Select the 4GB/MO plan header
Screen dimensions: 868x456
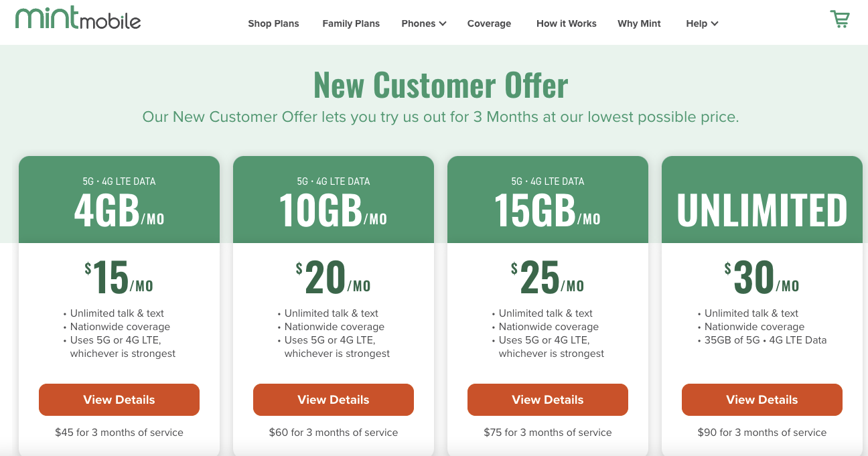pos(119,200)
